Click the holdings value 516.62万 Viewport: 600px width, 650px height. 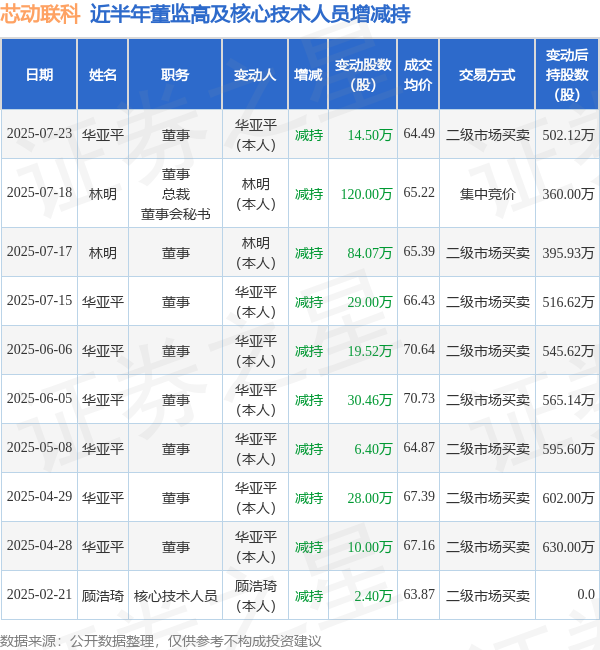point(568,302)
